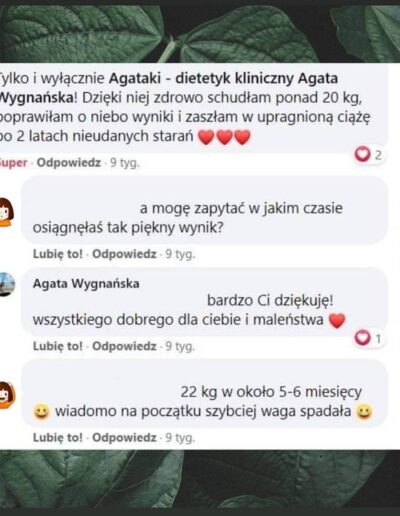
Task: Click the heart reaction count showing 2
Action: tap(369, 155)
